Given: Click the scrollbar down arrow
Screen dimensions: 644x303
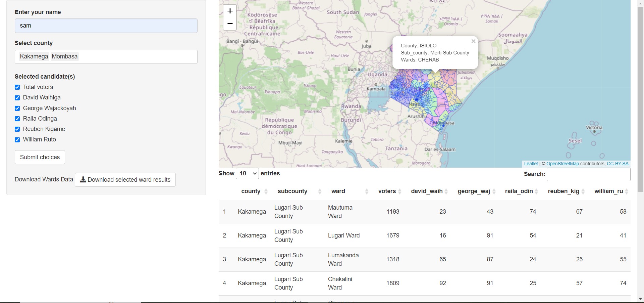Looking at the screenshot, I should [640, 299].
